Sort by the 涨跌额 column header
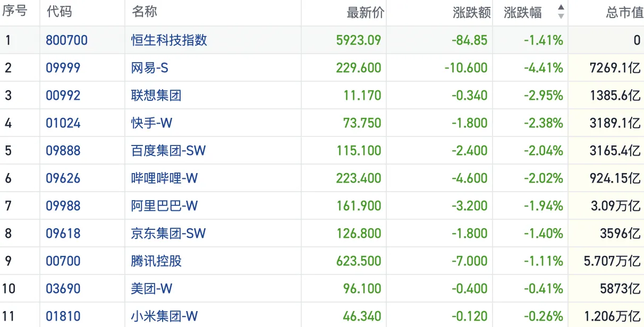The height and width of the screenshot is (327, 644). click(472, 13)
